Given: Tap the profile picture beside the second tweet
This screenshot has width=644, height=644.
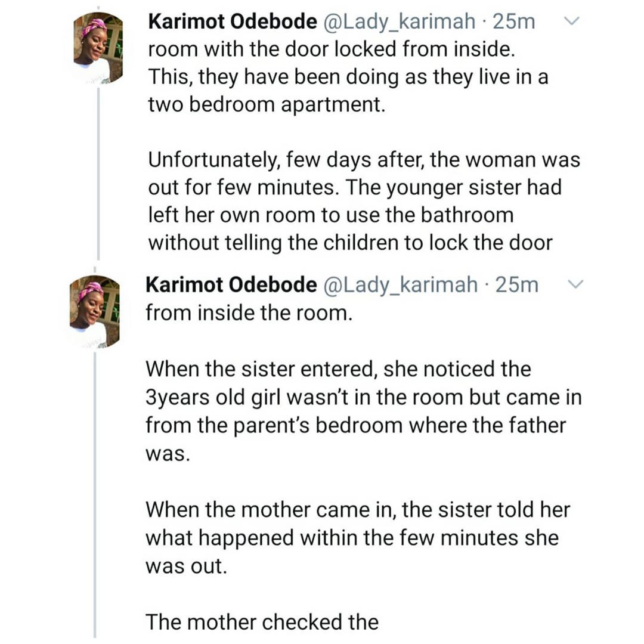Looking at the screenshot, I should point(95,311).
